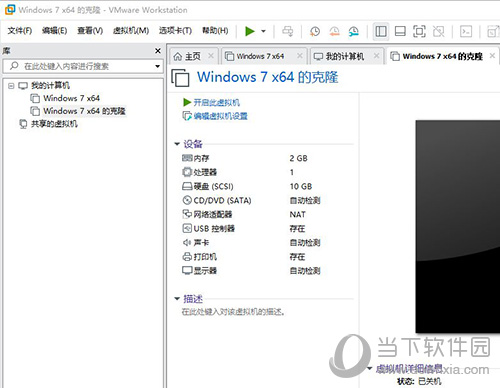Image resolution: width=500 pixels, height=388 pixels.
Task: Toggle the unity mode icon
Action: [x=438, y=31]
